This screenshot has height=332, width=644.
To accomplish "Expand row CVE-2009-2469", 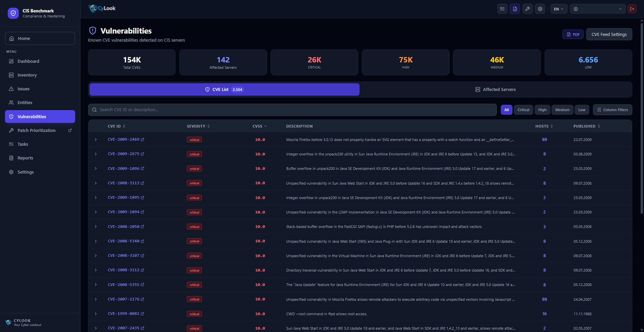I will click(x=95, y=140).
